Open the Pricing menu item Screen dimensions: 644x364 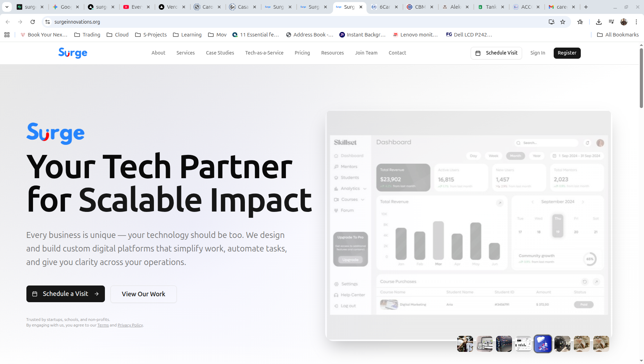pyautogui.click(x=302, y=53)
